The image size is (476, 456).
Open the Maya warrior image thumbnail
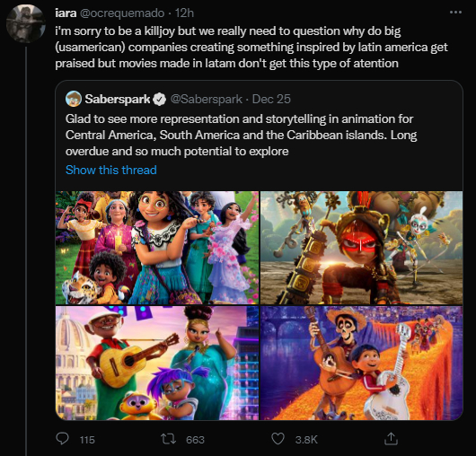(x=362, y=248)
